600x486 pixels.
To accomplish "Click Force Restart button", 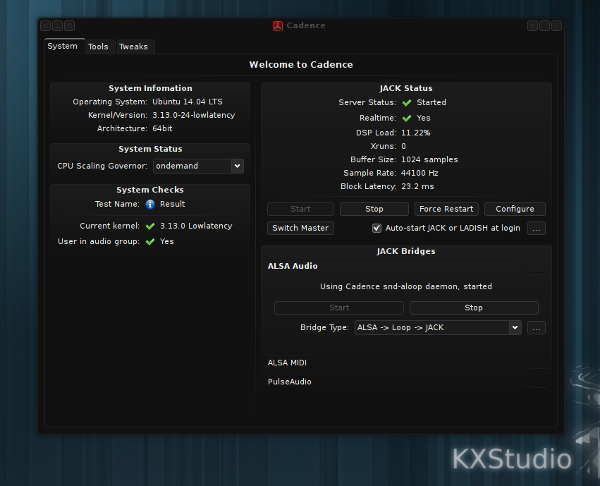I will [x=446, y=209].
